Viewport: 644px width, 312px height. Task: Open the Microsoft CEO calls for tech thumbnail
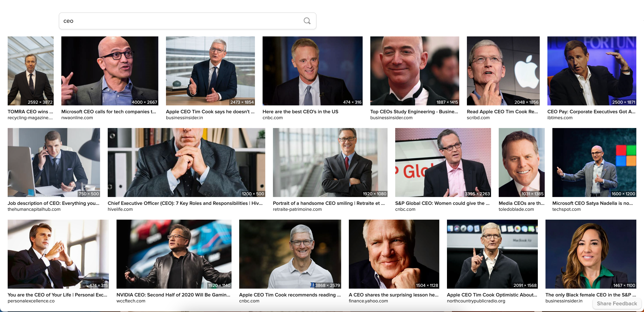pos(109,71)
